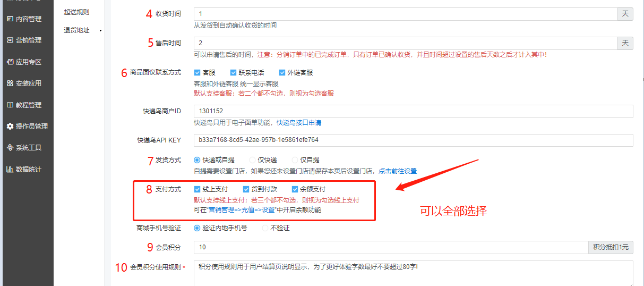
Task: Select 仅自提 delivery option
Action: [x=295, y=159]
